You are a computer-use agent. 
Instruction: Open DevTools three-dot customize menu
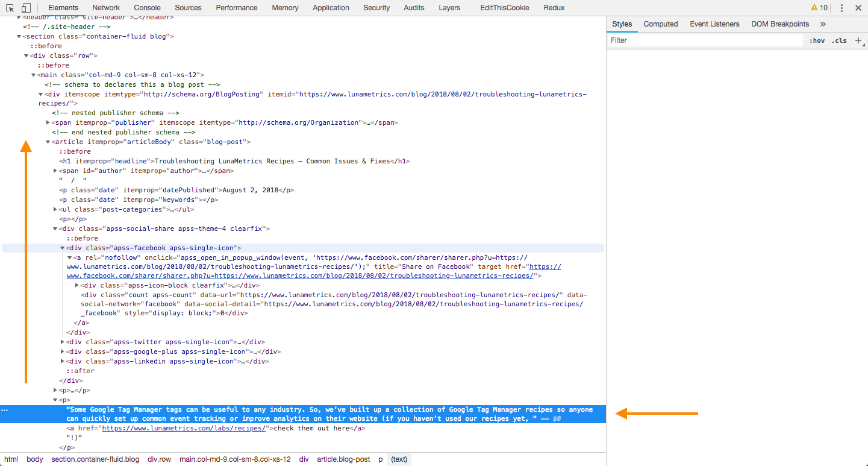(841, 8)
